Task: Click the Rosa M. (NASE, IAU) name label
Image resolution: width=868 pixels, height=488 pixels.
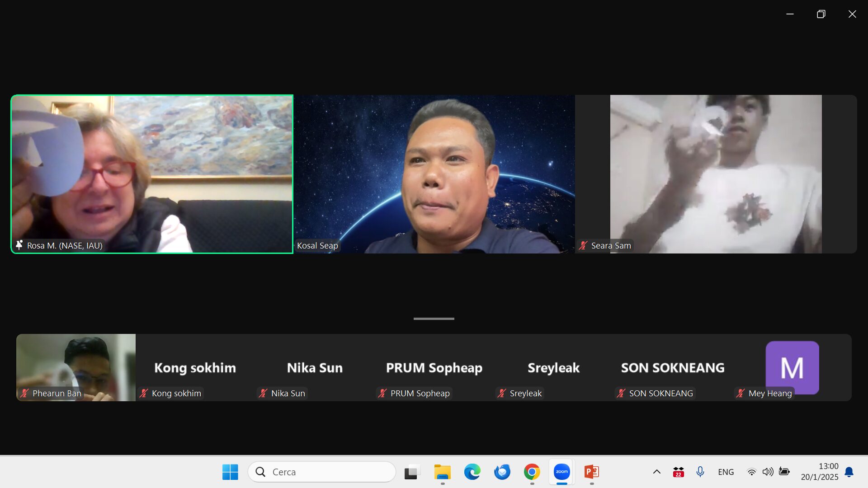Action: [x=65, y=245]
